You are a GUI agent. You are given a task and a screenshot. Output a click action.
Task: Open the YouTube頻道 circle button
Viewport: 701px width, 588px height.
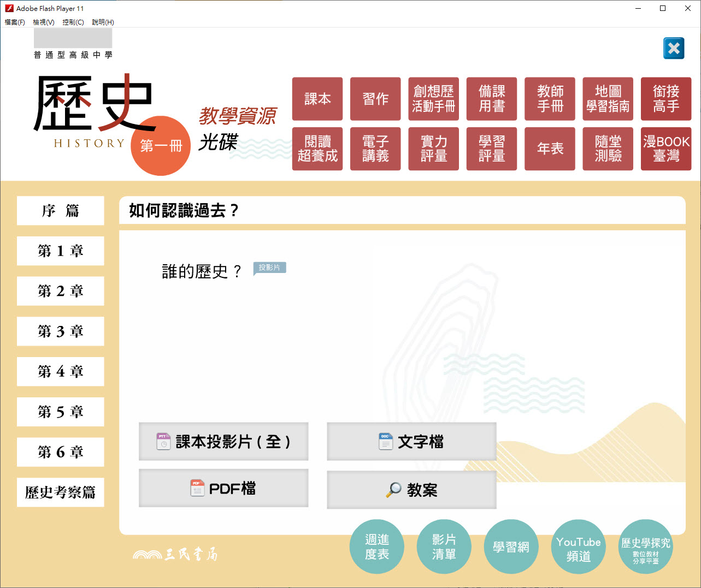pos(578,547)
